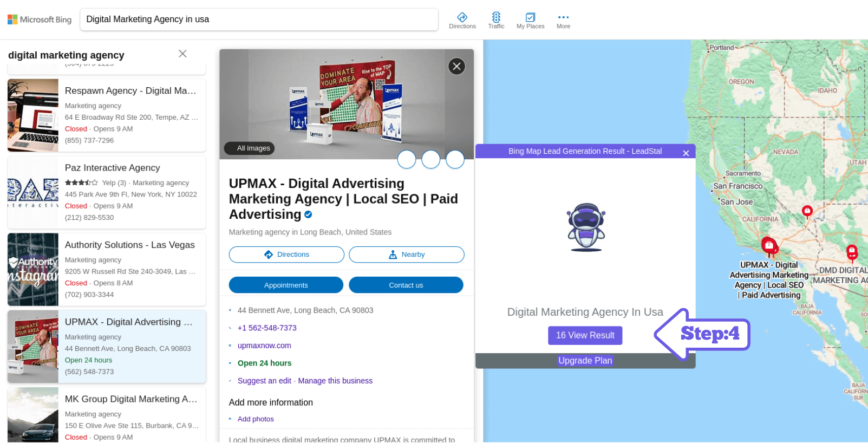Click the 16 View Result button

(x=585, y=335)
